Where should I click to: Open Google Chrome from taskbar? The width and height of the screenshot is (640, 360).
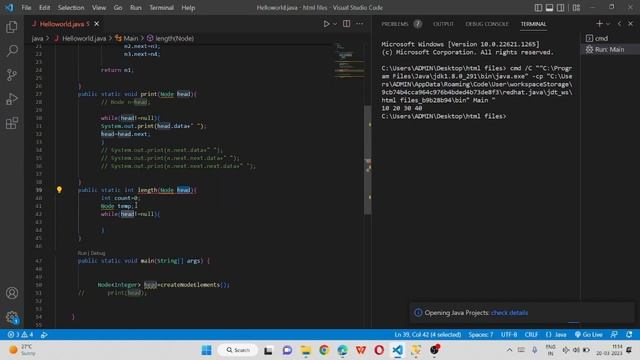[324, 350]
